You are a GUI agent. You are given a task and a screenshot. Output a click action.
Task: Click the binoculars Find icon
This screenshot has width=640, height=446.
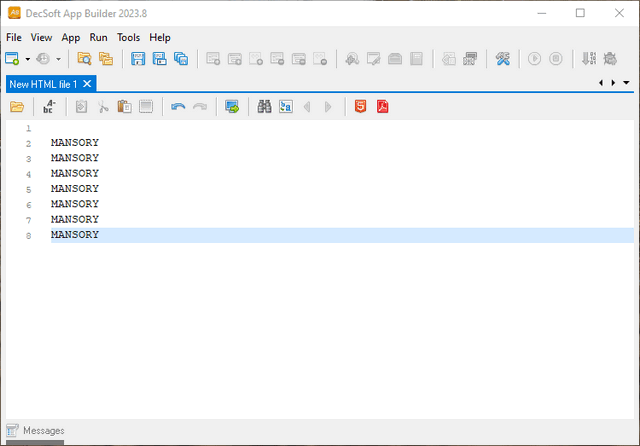tap(265, 107)
